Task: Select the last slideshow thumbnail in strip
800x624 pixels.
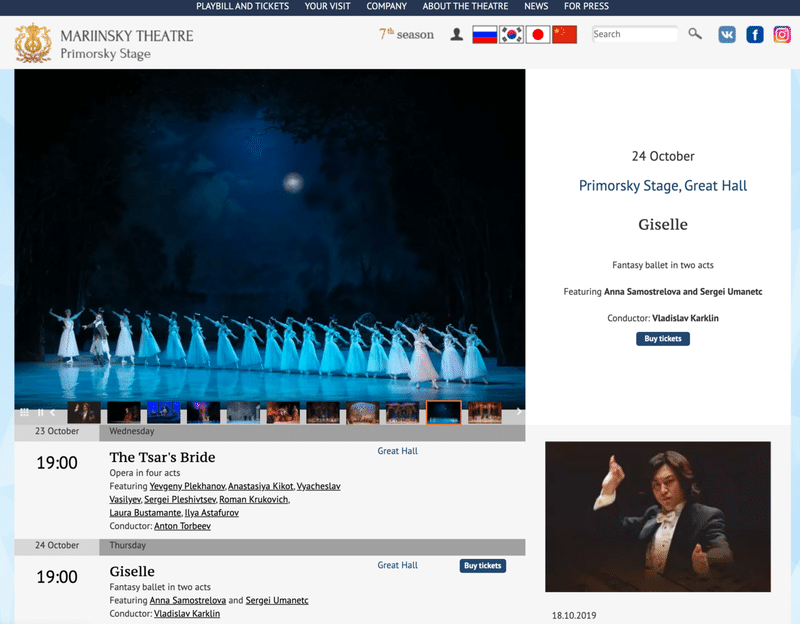Action: click(x=485, y=412)
